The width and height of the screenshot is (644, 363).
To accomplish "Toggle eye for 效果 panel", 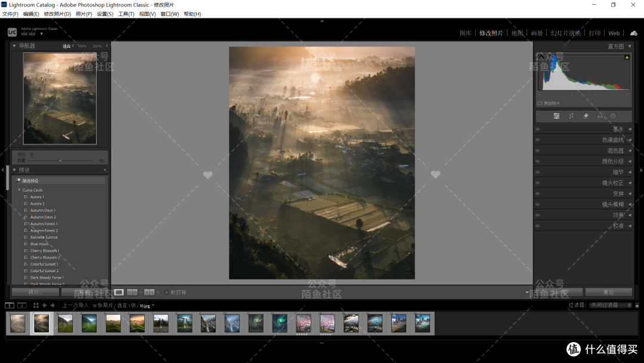I will click(538, 215).
